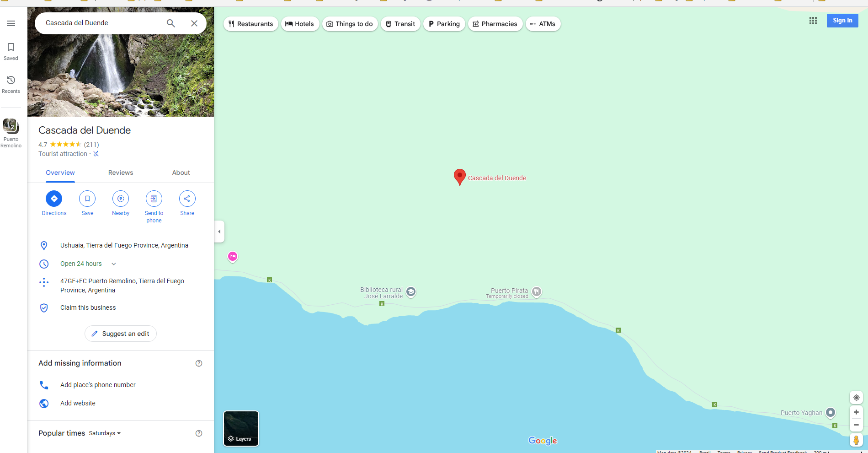
Task: Send place to phone
Action: coord(154,199)
